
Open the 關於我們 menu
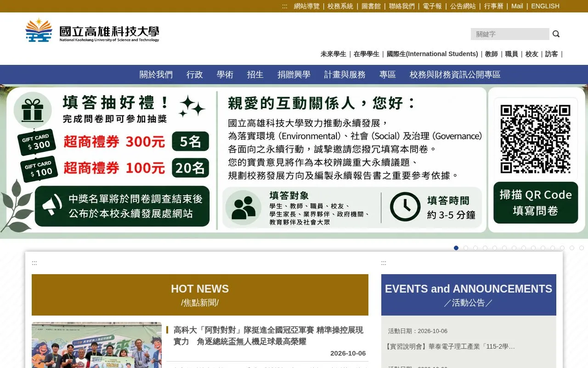pos(156,75)
